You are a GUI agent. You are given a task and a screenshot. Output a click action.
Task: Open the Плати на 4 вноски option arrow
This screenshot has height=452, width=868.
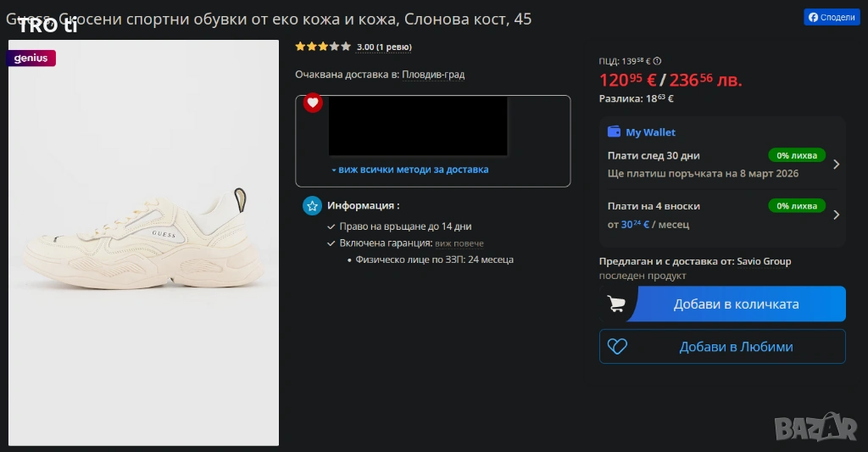(836, 215)
